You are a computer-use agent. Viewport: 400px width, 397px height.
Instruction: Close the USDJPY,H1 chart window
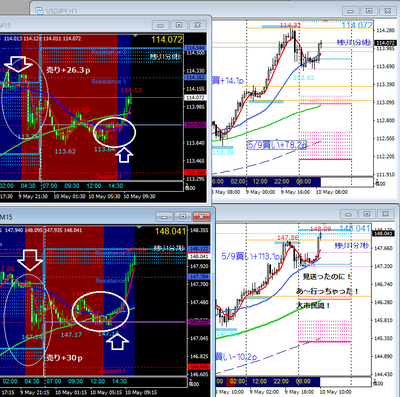click(x=387, y=11)
